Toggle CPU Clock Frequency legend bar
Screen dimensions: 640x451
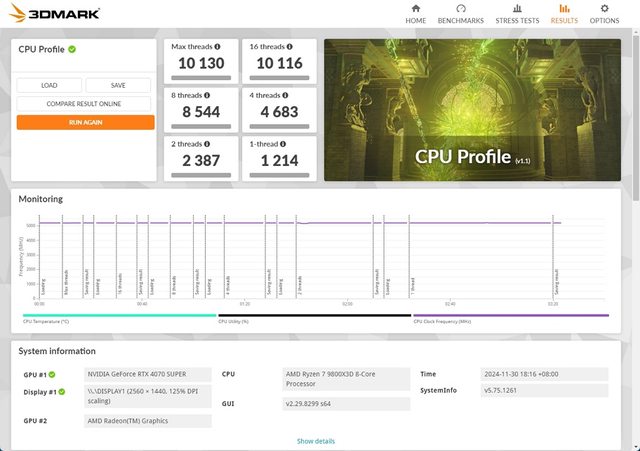tap(510, 316)
